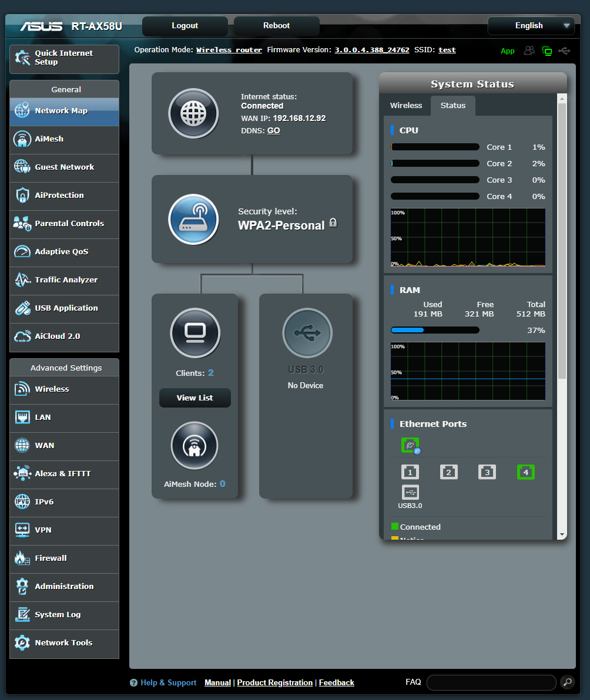590x700 pixels.
Task: Click the AiMesh Node house icon
Action: (195, 446)
